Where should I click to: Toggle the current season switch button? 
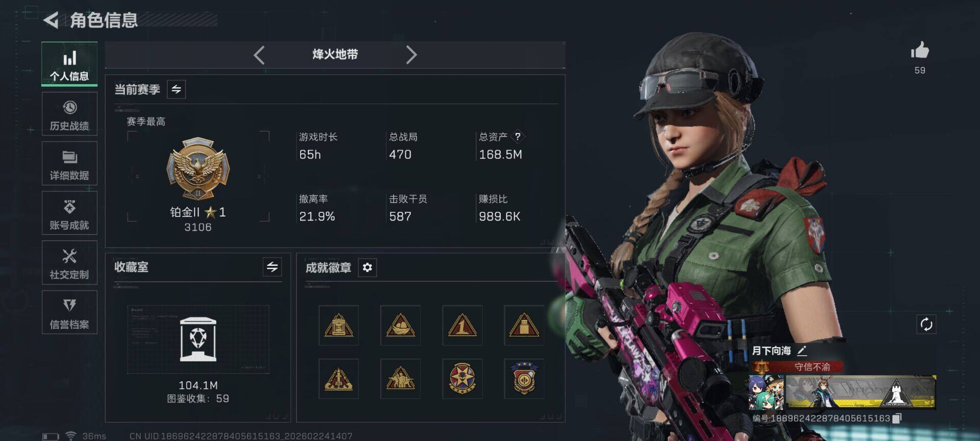[x=176, y=89]
